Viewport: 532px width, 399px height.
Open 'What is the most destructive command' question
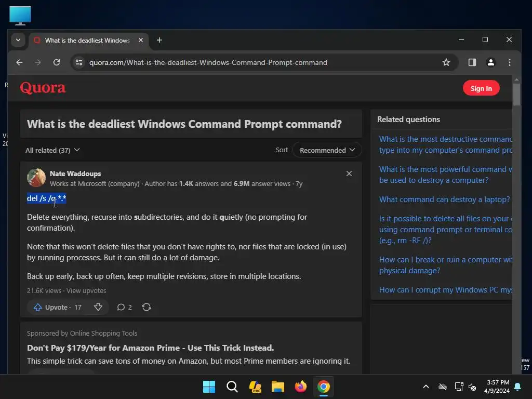pyautogui.click(x=445, y=144)
